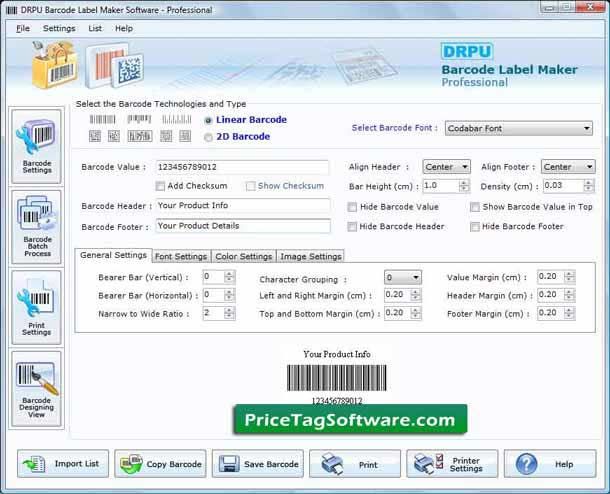Viewport: 610px width, 494px height.
Task: Check Hide Barcode Header
Action: [352, 227]
